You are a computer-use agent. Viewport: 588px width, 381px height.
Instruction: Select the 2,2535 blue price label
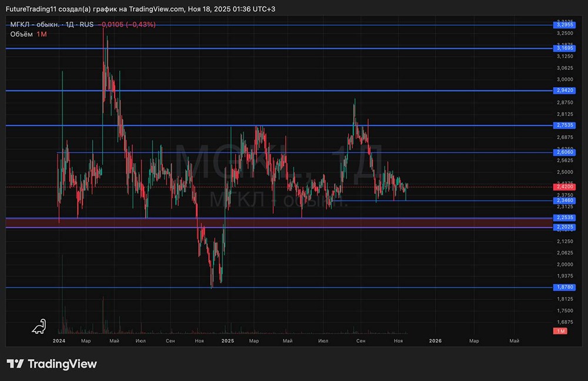click(x=564, y=218)
